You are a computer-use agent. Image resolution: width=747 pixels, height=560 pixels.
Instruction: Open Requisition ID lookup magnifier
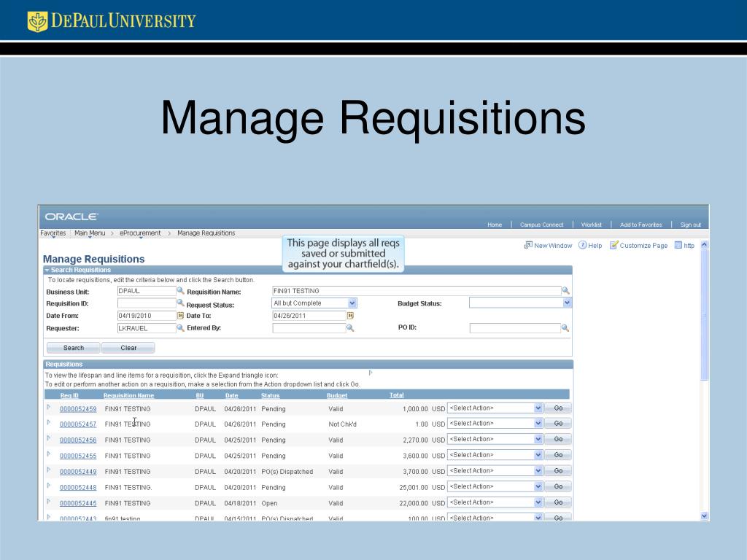[x=181, y=303]
